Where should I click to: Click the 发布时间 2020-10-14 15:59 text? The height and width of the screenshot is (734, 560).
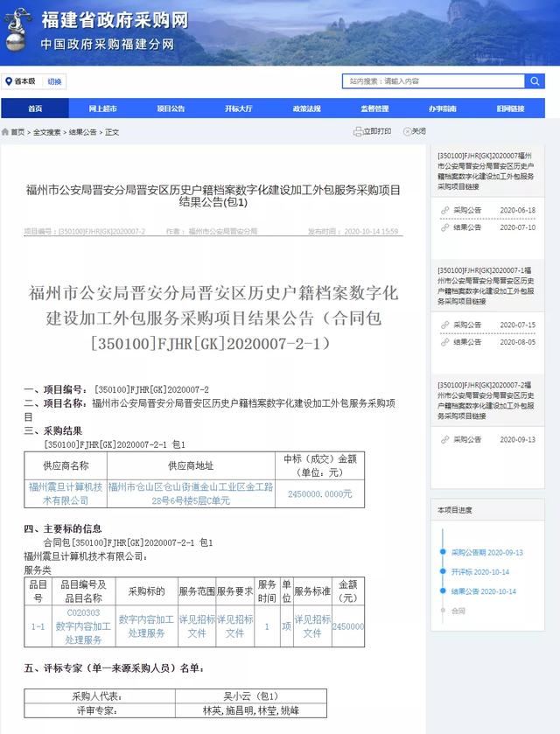(x=353, y=231)
